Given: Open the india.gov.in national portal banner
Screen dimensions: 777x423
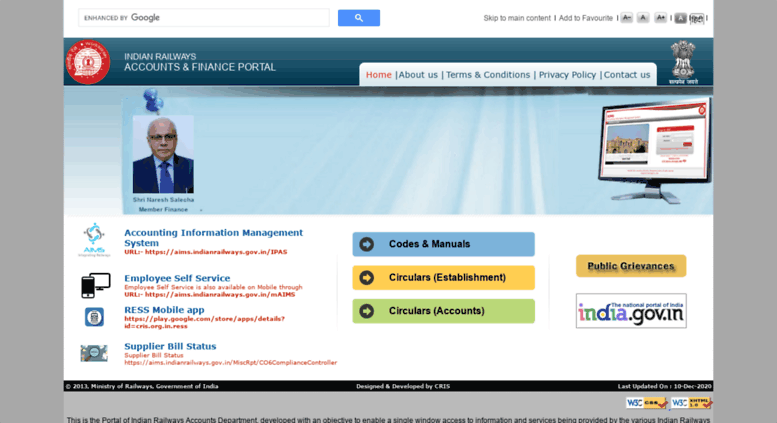Looking at the screenshot, I should tap(631, 311).
